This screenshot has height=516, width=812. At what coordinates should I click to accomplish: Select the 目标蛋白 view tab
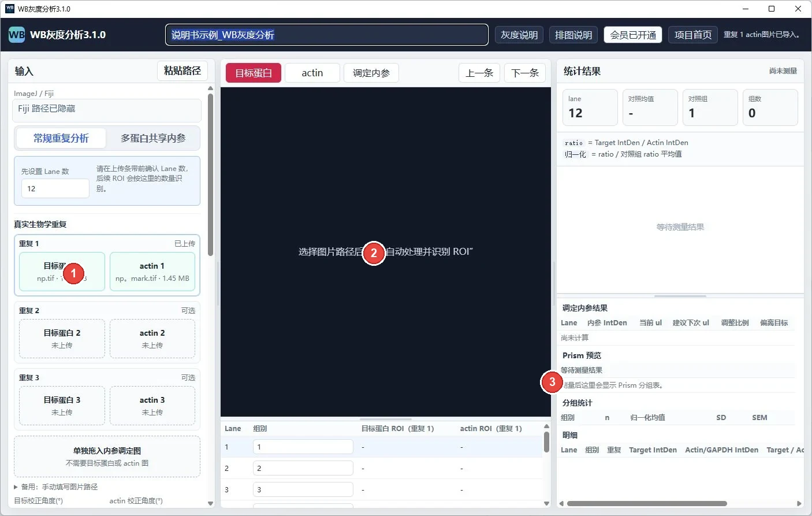click(x=254, y=73)
